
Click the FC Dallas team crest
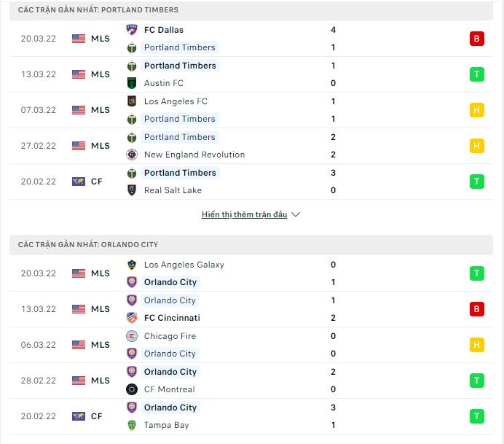coord(132,30)
